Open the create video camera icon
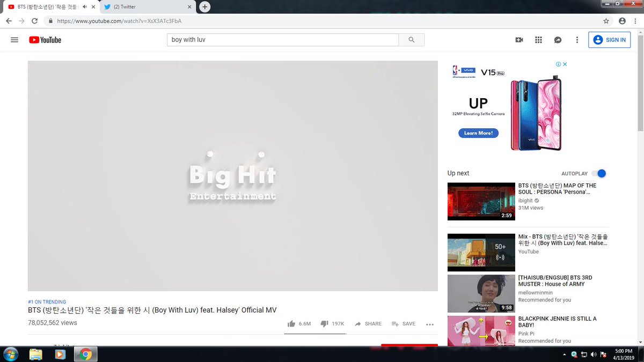Viewport: 644px width, 362px height. click(x=519, y=40)
